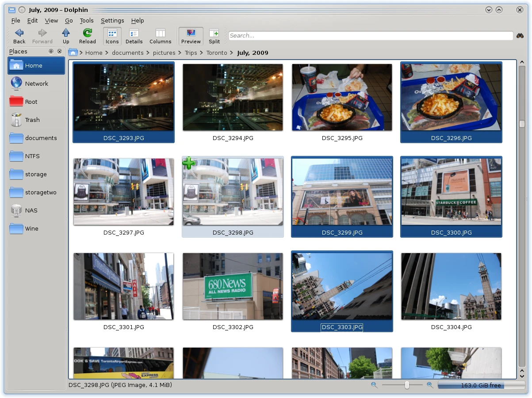Viewport: 532px width, 398px height.
Task: Open the Help menu
Action: [138, 20]
